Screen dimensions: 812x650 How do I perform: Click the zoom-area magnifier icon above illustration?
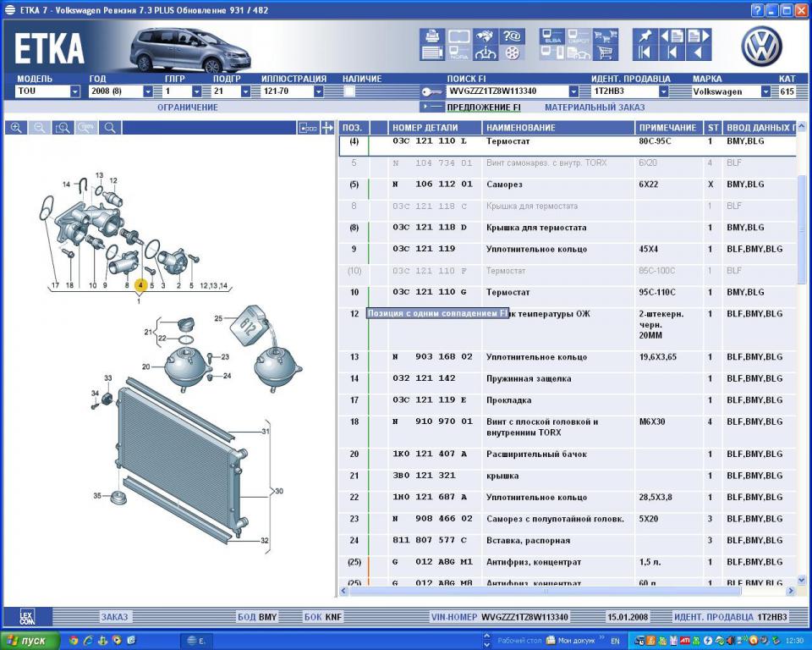point(63,128)
